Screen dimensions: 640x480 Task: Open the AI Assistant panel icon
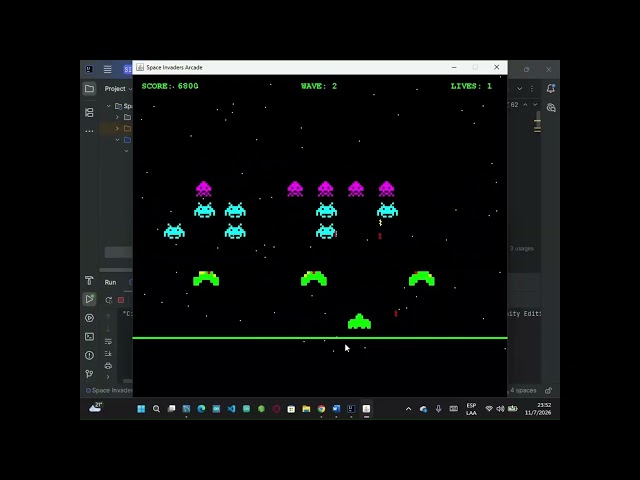pos(551,108)
